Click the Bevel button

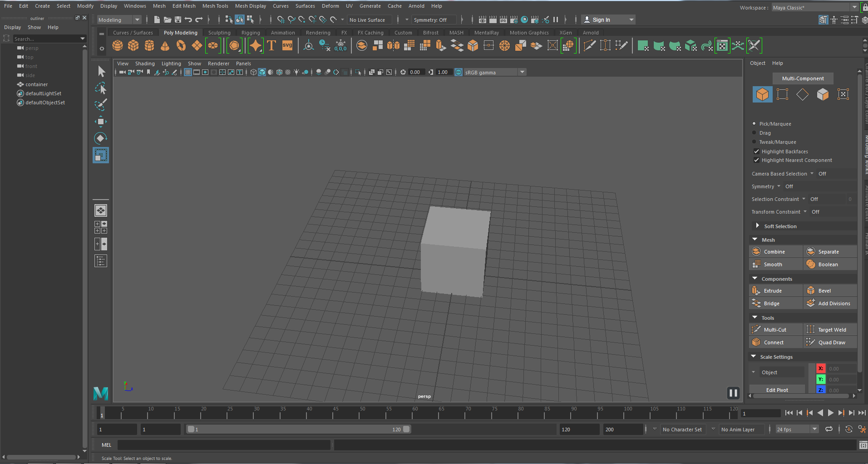[x=830, y=291]
